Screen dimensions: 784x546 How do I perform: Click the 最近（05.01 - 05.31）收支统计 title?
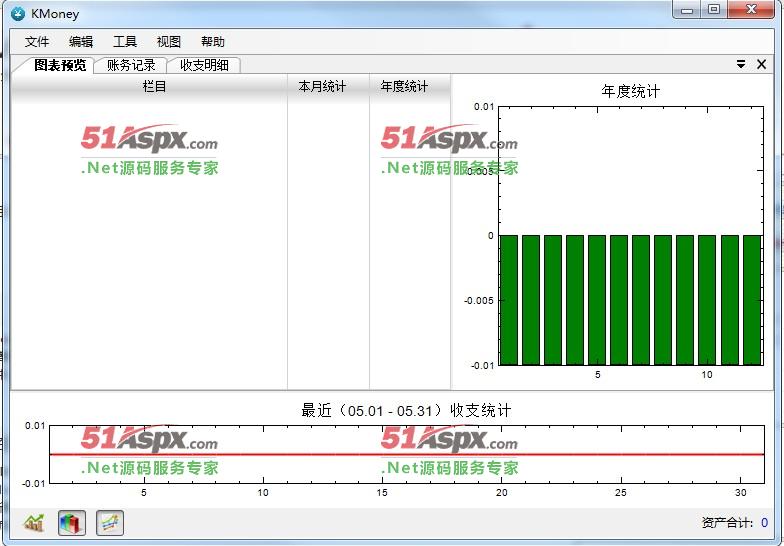[x=406, y=410]
